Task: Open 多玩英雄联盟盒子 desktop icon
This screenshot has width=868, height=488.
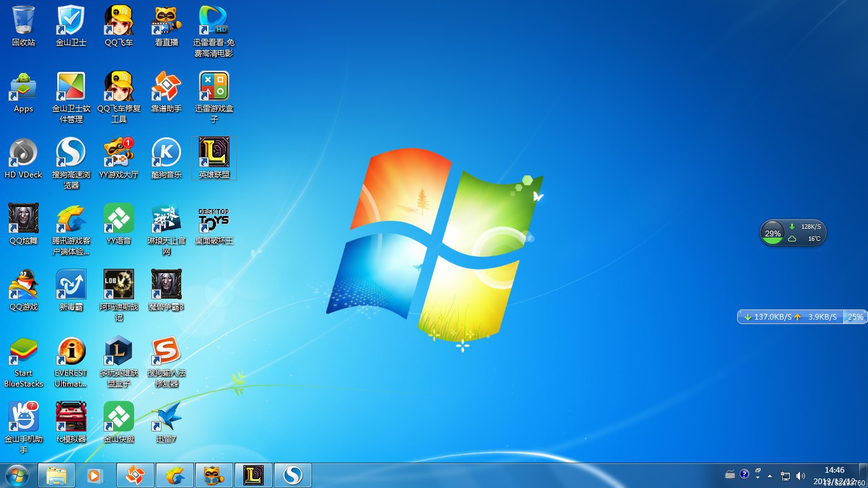Action: (x=119, y=362)
